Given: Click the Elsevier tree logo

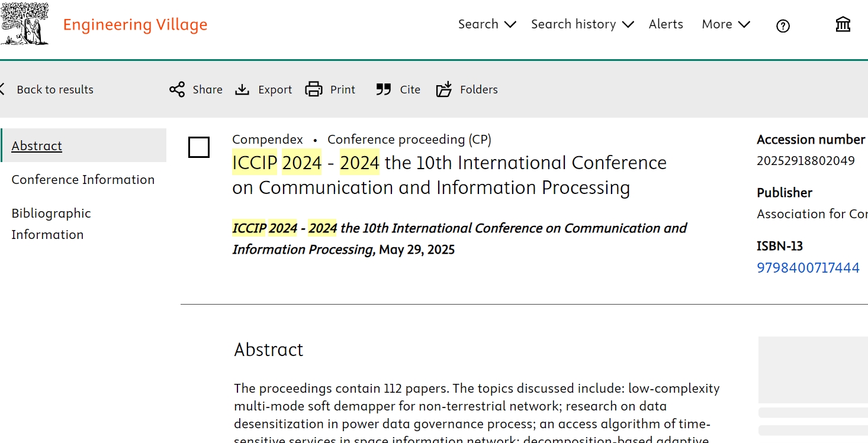Looking at the screenshot, I should coord(24,24).
